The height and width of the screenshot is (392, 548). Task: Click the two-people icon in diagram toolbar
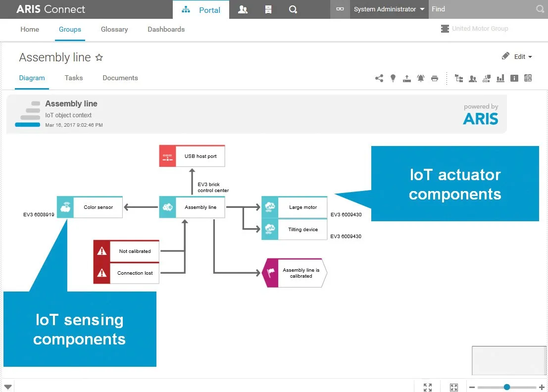(x=473, y=78)
